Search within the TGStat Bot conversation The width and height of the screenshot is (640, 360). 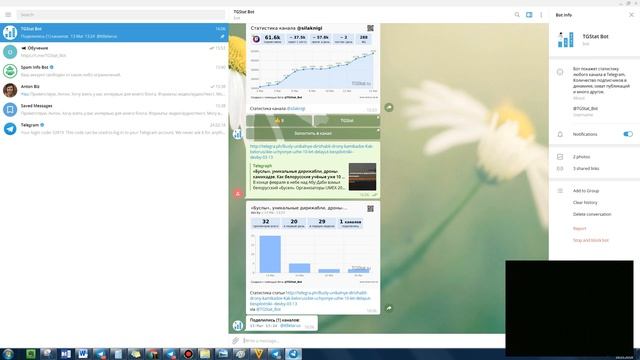(x=517, y=15)
